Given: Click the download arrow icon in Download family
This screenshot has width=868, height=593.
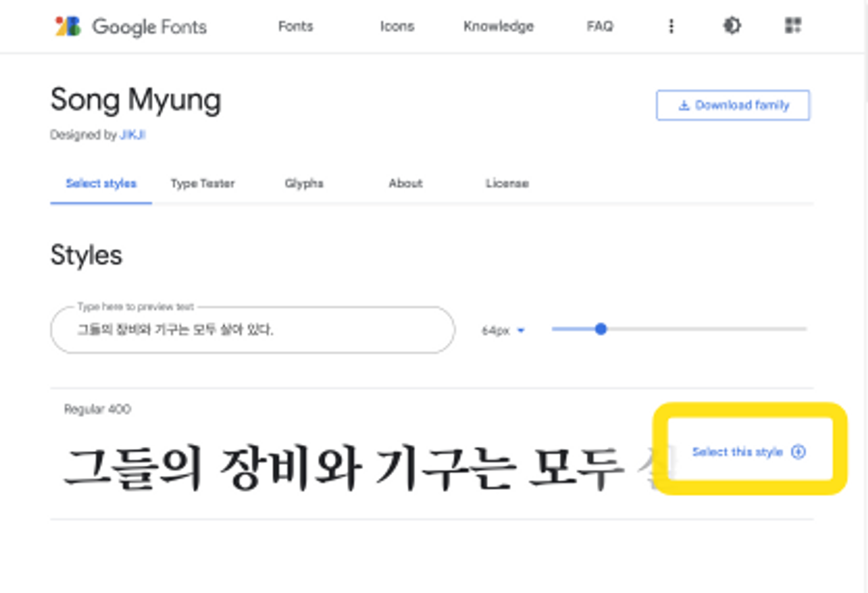Looking at the screenshot, I should tap(684, 105).
